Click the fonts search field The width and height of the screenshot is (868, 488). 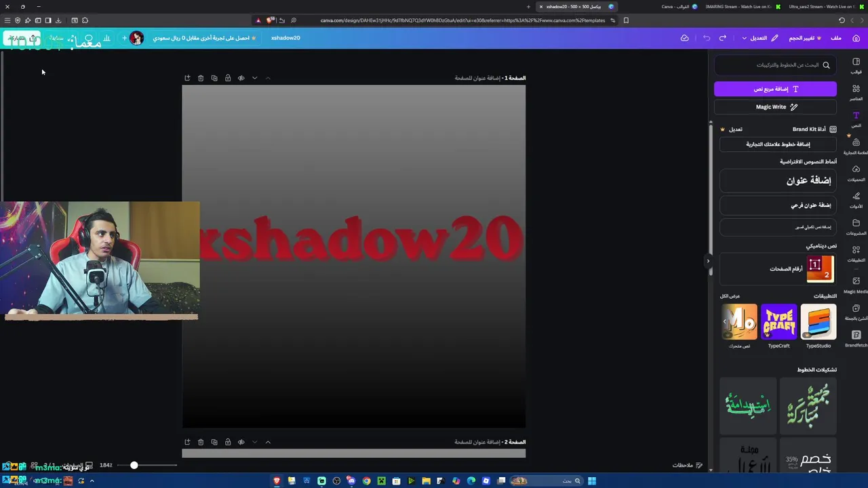pos(775,65)
